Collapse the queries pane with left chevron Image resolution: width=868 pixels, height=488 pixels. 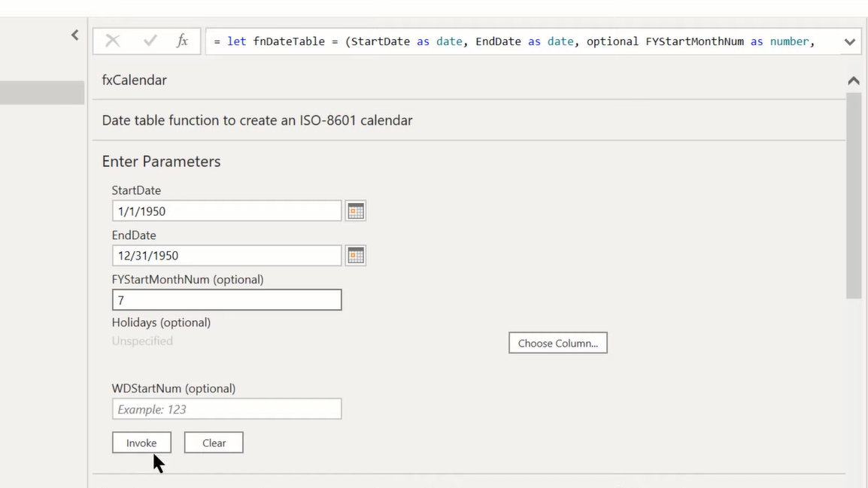pos(74,35)
